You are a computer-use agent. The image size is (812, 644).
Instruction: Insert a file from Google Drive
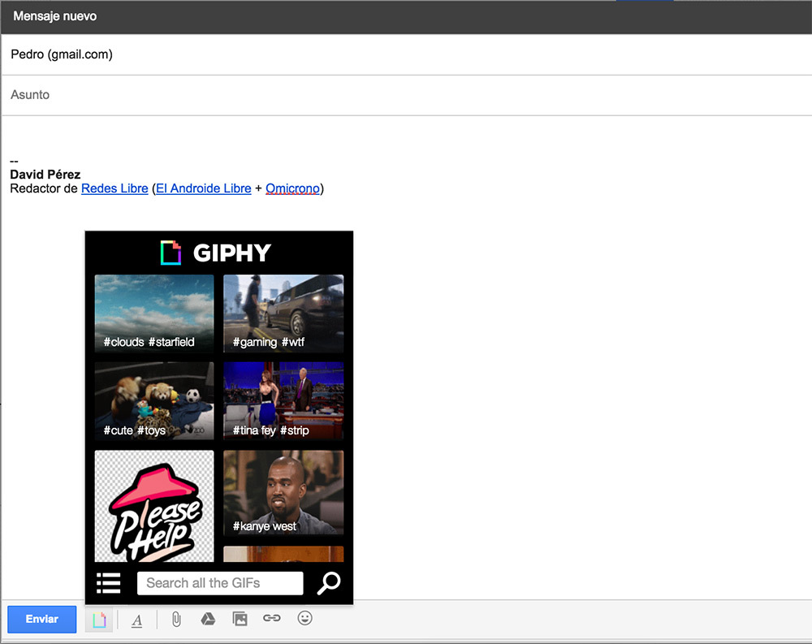tap(207, 618)
